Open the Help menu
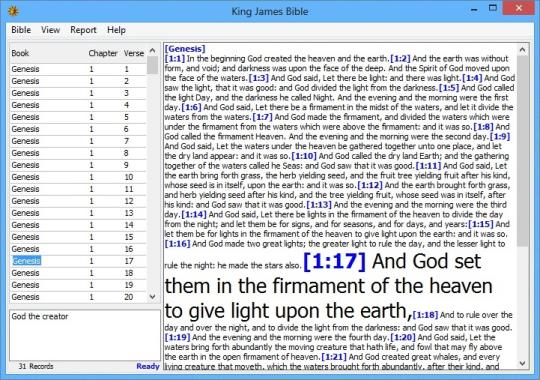 tap(116, 30)
